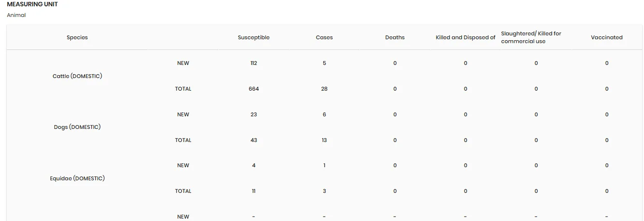Image resolution: width=644 pixels, height=221 pixels.
Task: Click the Cases column header
Action: (324, 37)
